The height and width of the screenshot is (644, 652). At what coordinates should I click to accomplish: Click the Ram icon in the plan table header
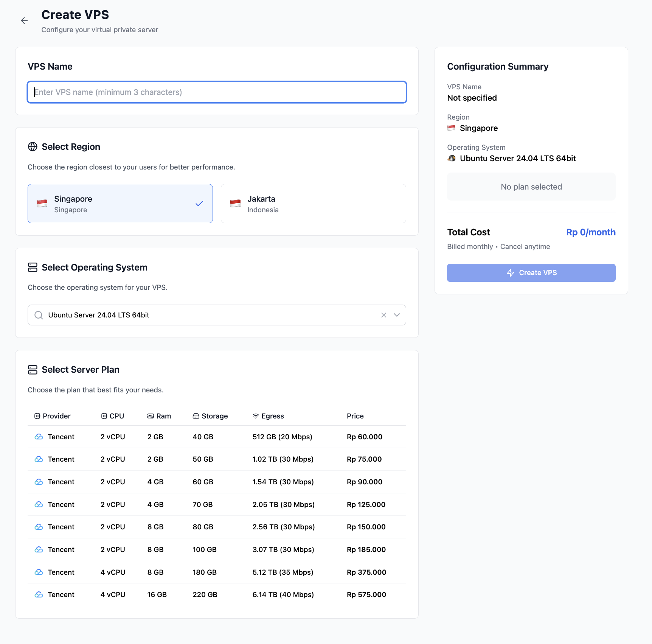(x=150, y=415)
